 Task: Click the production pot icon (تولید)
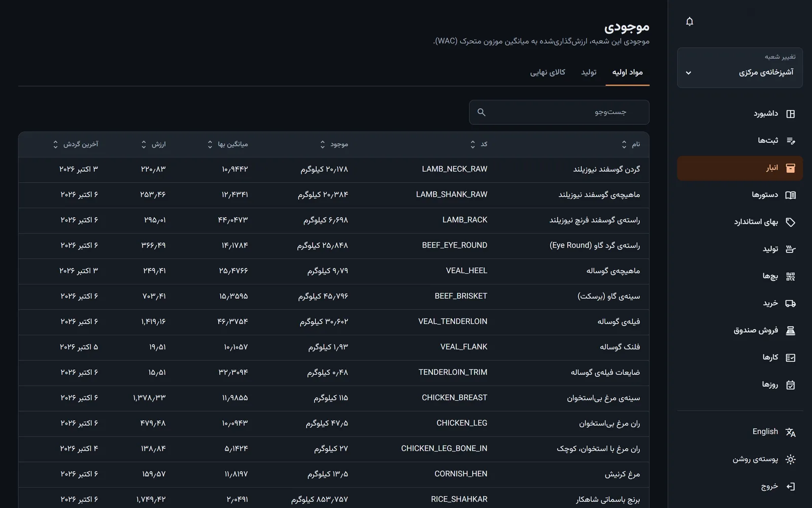point(790,249)
